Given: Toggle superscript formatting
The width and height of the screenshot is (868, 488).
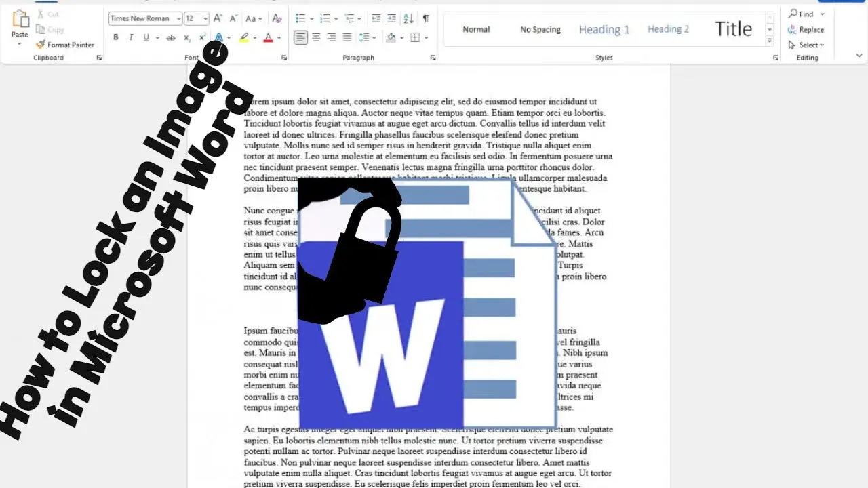Looking at the screenshot, I should (x=202, y=37).
